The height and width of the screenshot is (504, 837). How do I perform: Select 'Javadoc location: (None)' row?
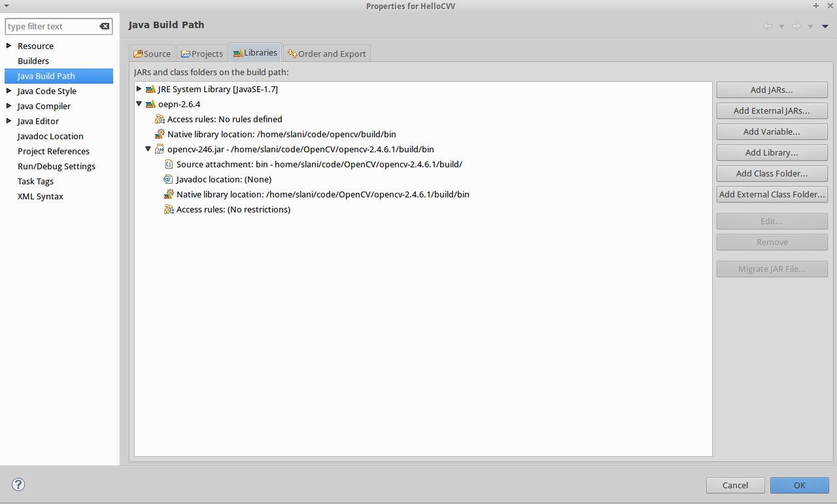[x=224, y=179]
